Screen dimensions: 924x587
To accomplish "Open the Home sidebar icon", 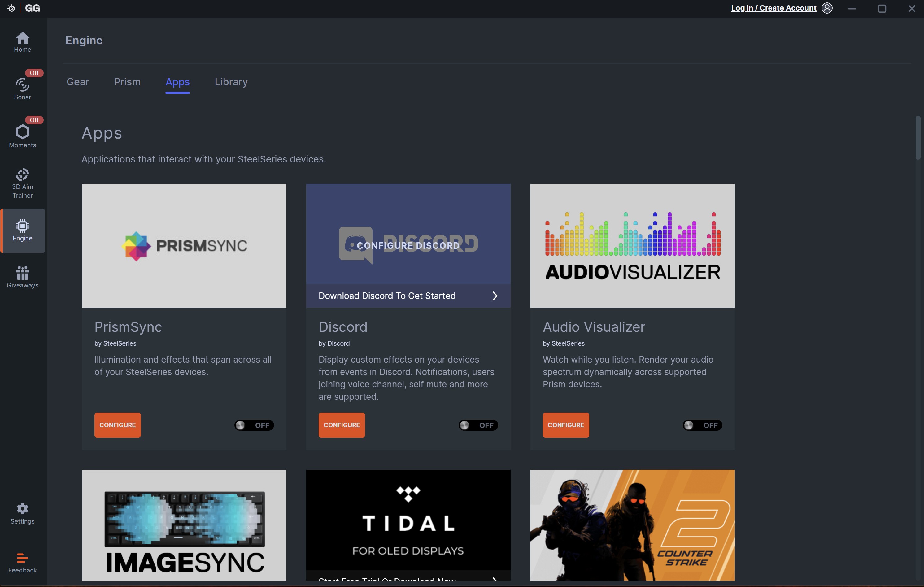I will pos(22,42).
